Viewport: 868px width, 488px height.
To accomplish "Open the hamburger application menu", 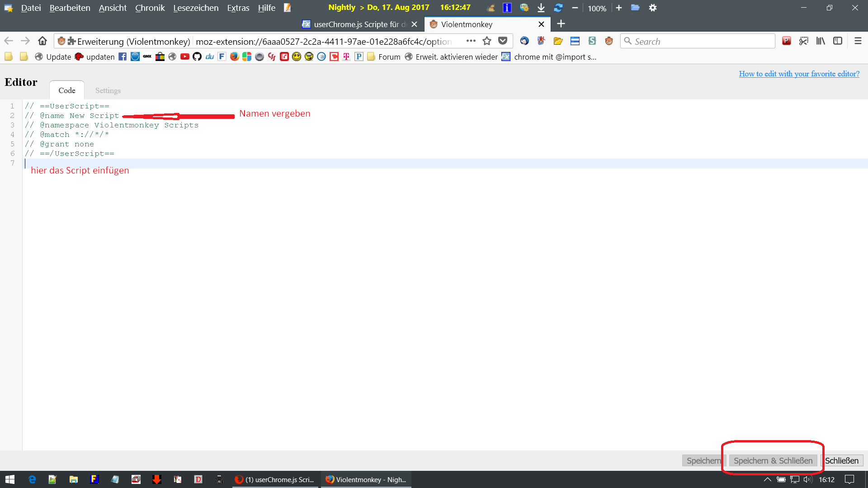I will [x=858, y=41].
